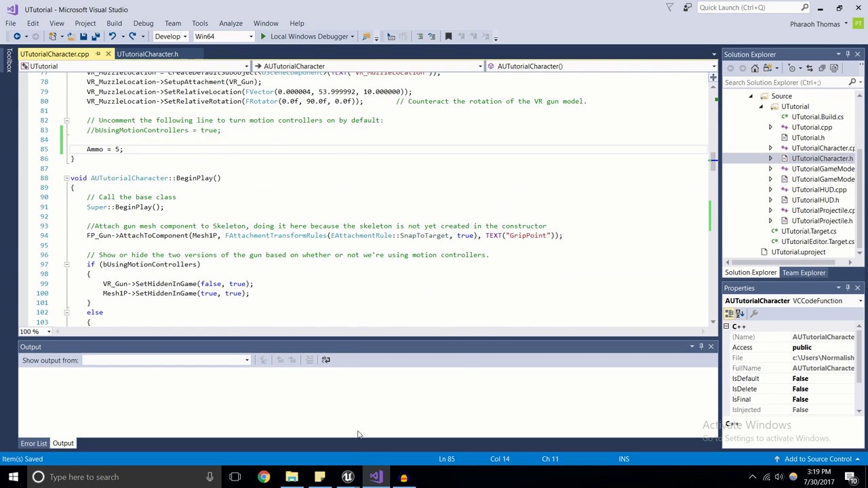Viewport: 868px width, 488px height.
Task: Toggle auto-hide pin on Properties panel
Action: tap(848, 288)
